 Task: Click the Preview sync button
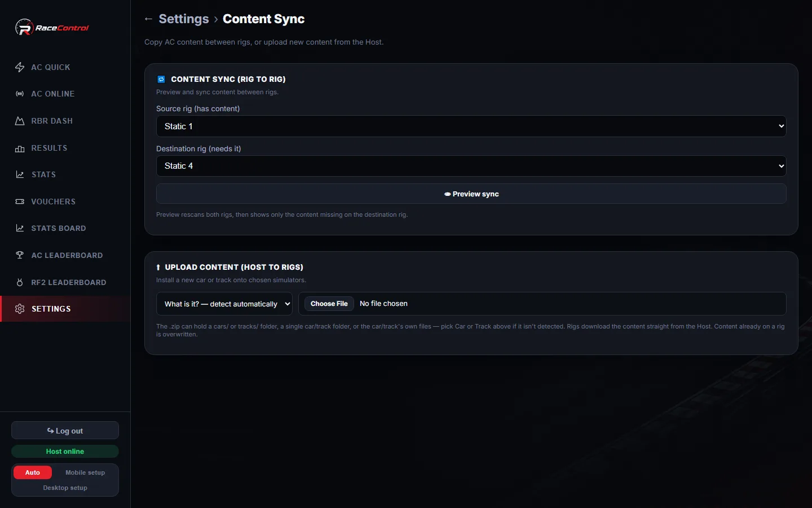[471, 194]
